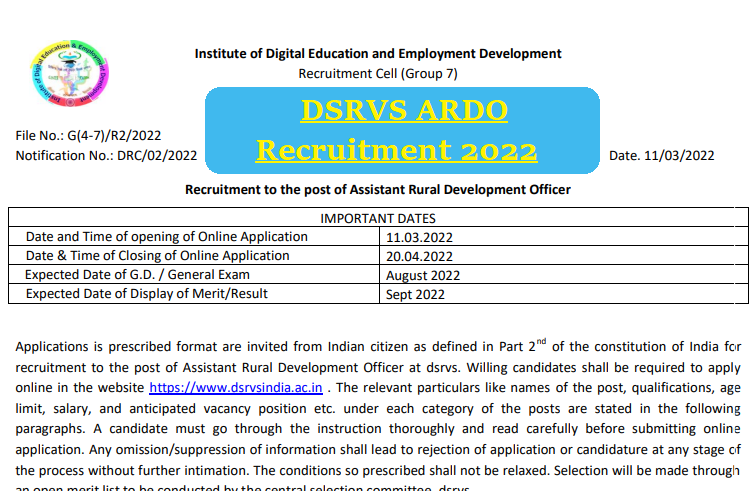Click the 'August 2022' table cell
Image resolution: width=752 pixels, height=491 pixels.
coord(564,275)
